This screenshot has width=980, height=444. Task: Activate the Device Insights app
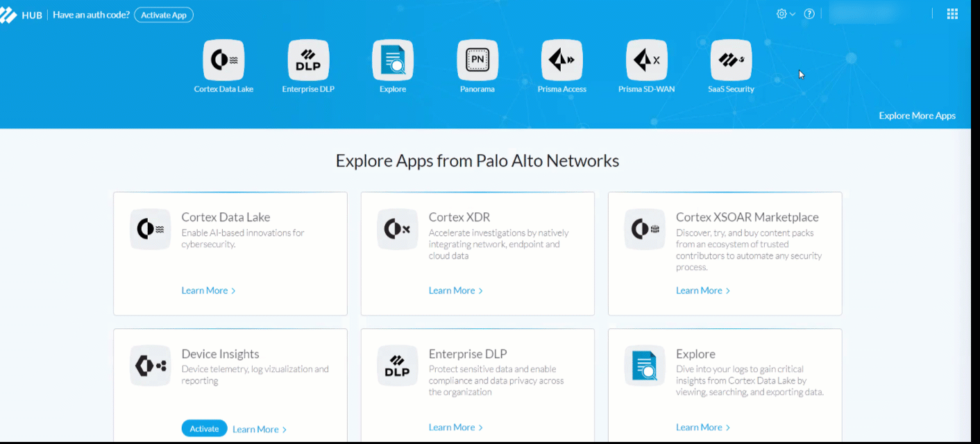click(x=204, y=429)
